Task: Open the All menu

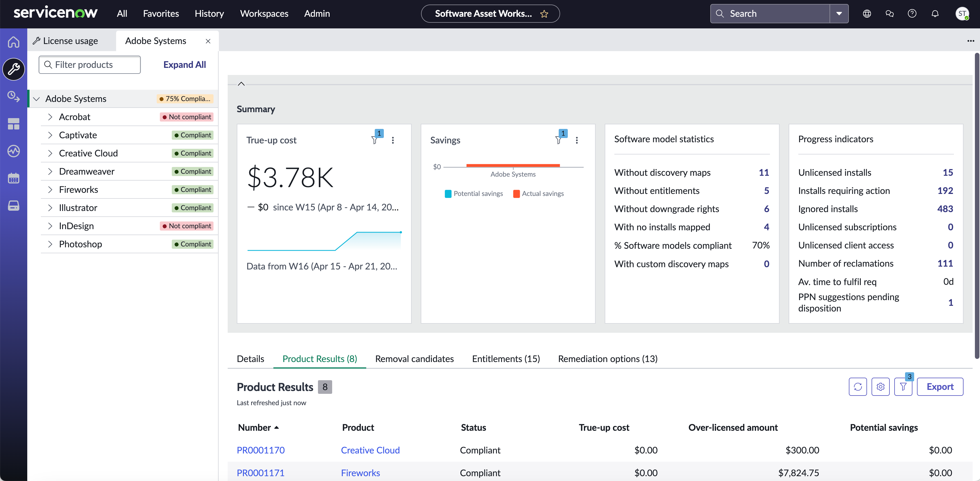Action: pos(122,14)
